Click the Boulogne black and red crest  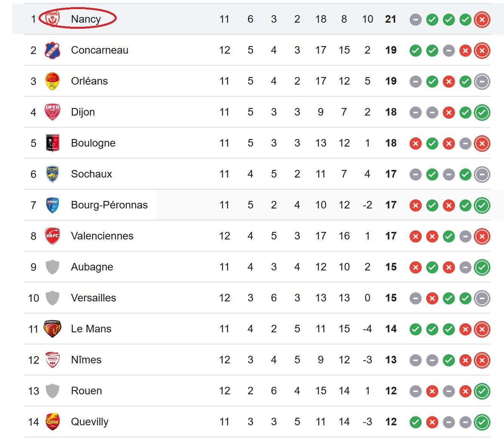click(52, 143)
